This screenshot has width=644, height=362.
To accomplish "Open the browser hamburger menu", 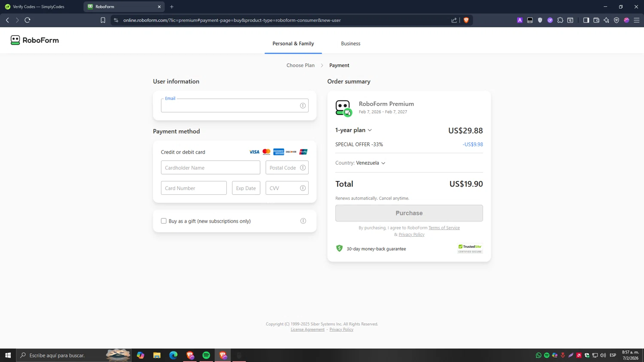I will point(637,20).
